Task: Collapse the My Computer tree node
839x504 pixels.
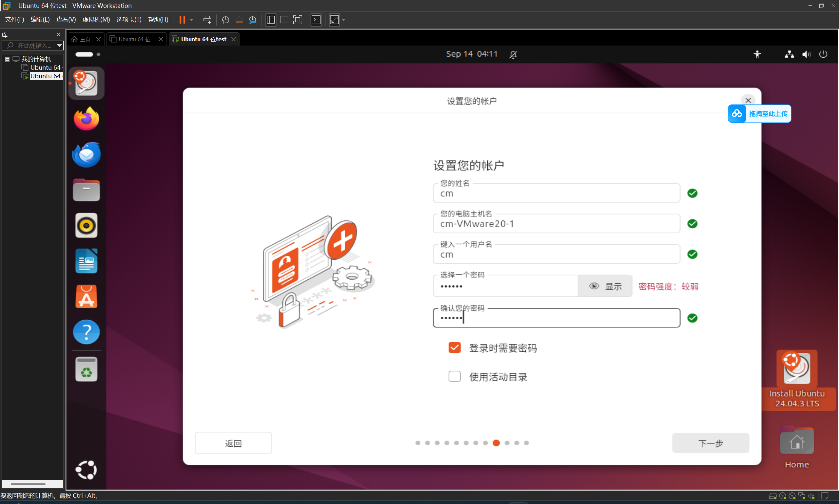Action: [7, 59]
